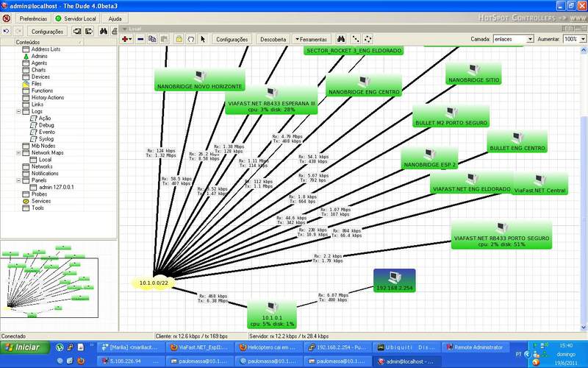Select the arrow pointer tool
The width and height of the screenshot is (588, 368).
[203, 39]
